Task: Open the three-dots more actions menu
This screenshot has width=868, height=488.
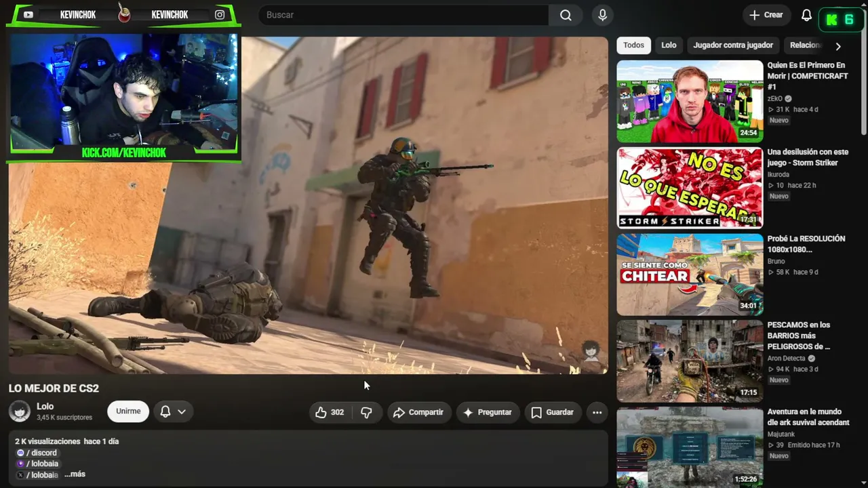Action: (597, 412)
